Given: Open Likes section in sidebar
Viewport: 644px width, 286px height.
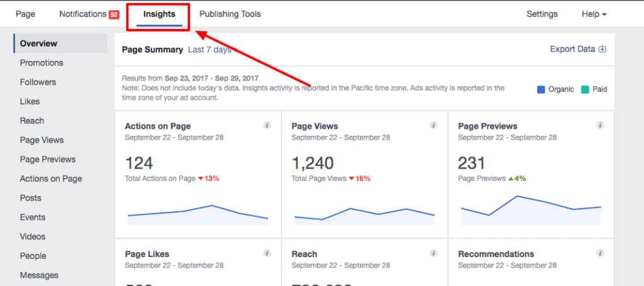Looking at the screenshot, I should 30,101.
